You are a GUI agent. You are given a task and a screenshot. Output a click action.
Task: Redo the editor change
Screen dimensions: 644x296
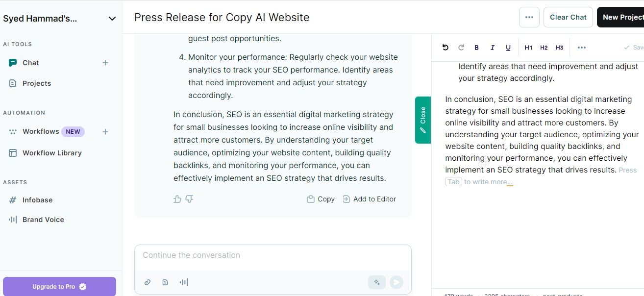[x=461, y=48]
